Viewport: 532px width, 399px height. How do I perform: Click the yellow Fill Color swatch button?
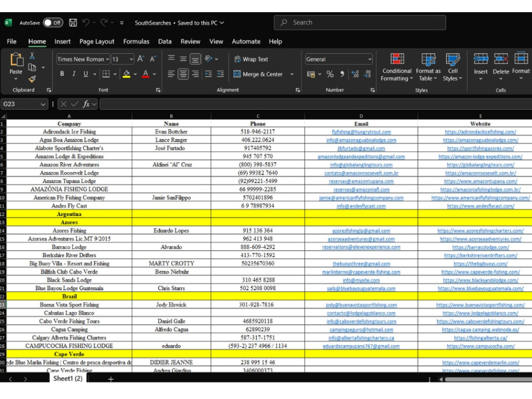tap(127, 74)
